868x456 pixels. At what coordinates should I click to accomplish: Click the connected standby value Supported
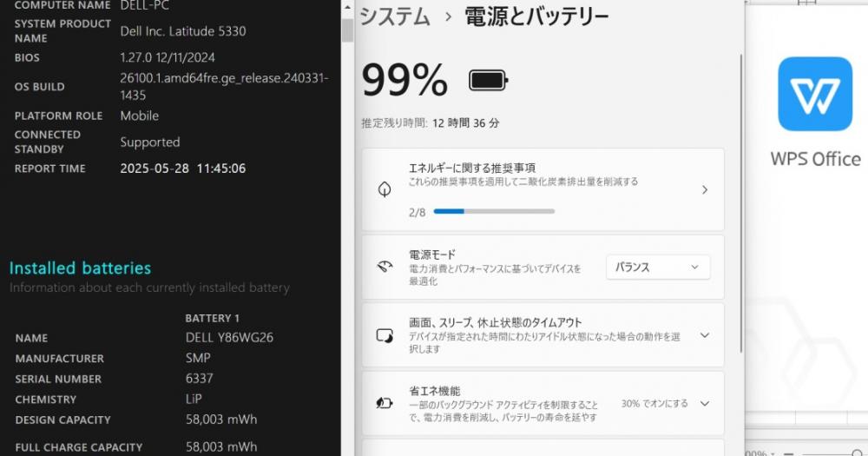[150, 142]
